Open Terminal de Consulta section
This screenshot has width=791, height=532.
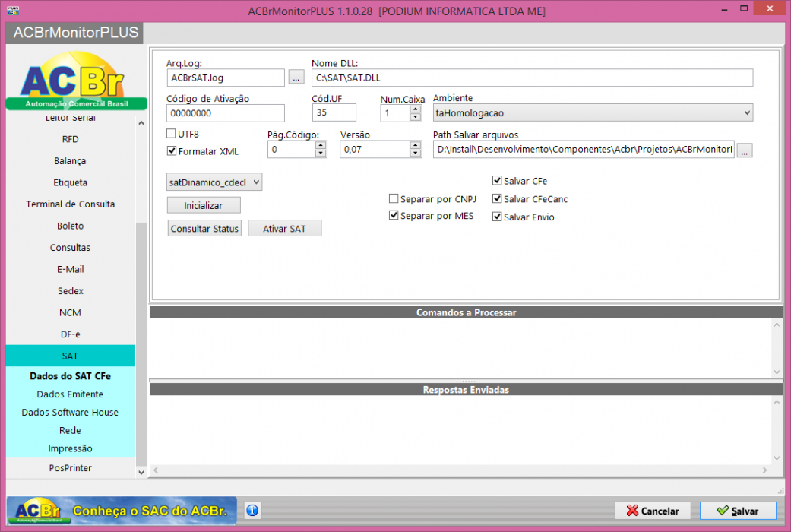point(71,204)
